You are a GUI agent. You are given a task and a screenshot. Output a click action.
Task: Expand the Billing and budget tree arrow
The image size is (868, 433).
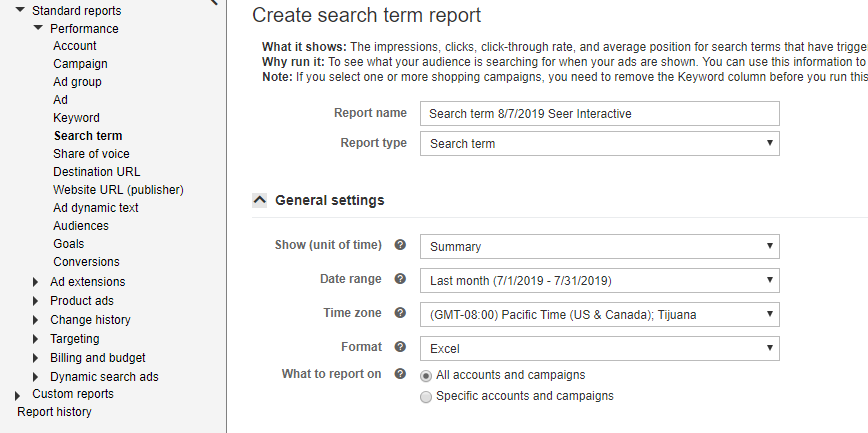(36, 358)
